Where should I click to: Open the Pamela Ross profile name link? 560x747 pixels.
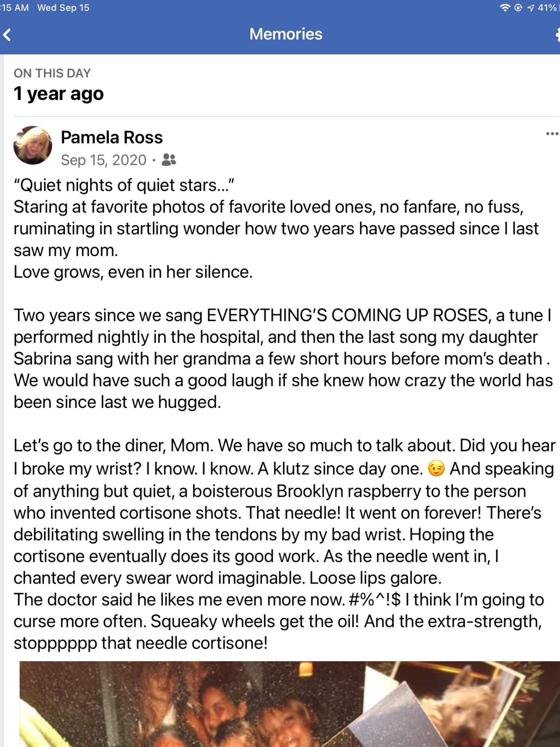pos(112,138)
